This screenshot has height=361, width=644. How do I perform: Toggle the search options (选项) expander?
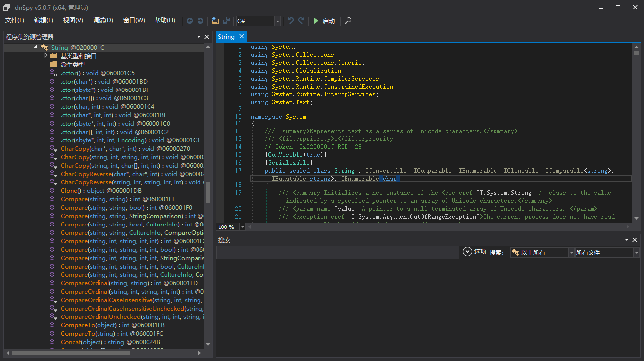point(467,252)
